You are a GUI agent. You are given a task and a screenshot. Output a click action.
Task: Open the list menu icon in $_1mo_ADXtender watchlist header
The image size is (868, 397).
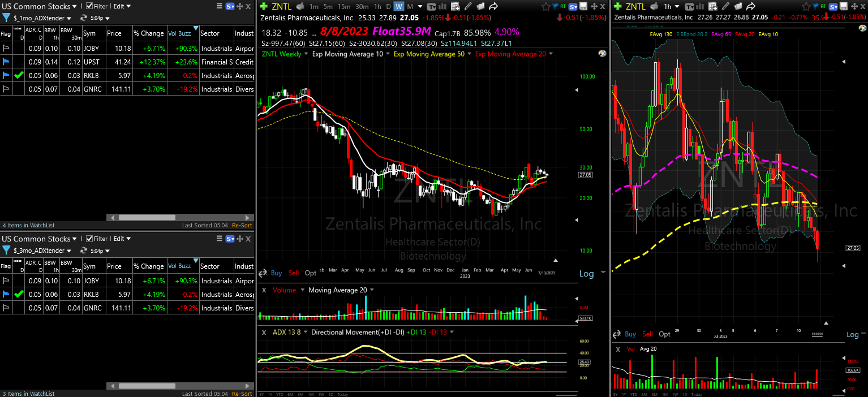tap(220, 6)
